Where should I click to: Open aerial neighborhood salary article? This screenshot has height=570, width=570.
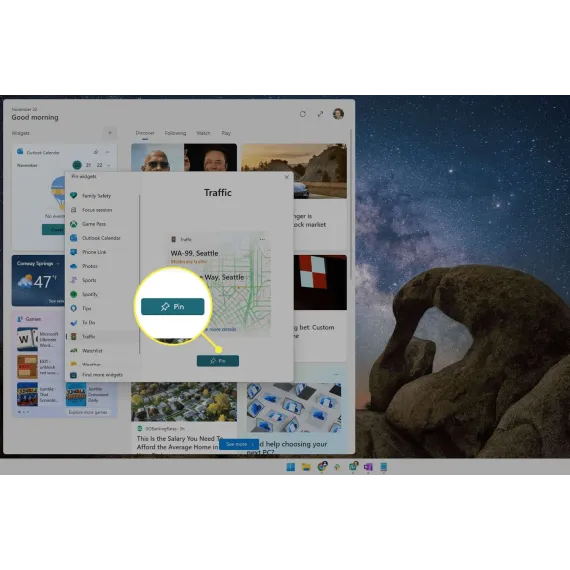[184, 417]
